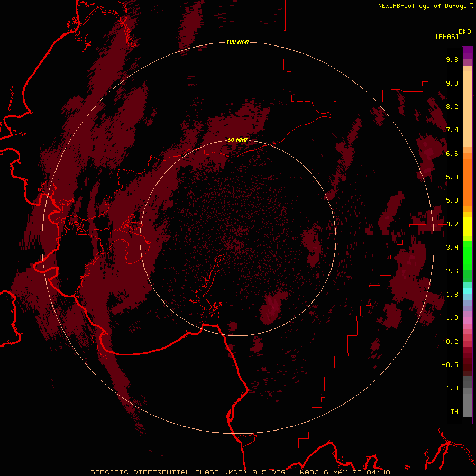Click the 5.8 scale value
Viewport: 476px width, 476px height.
(452, 177)
